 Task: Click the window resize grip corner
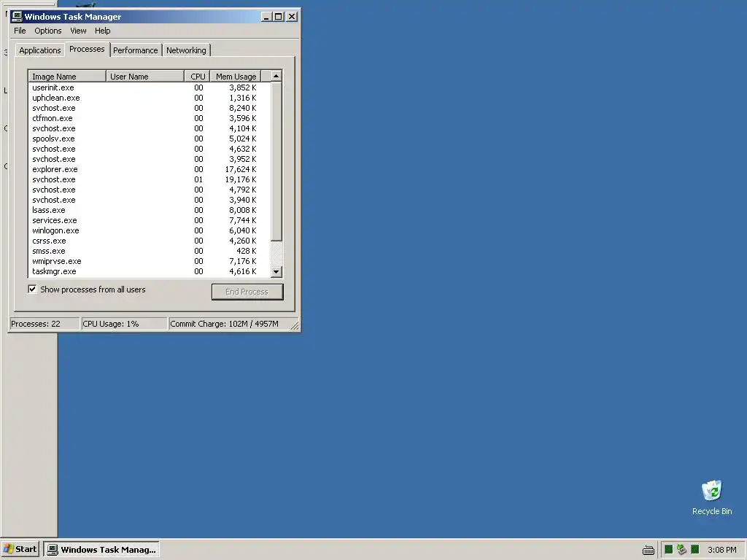[295, 326]
